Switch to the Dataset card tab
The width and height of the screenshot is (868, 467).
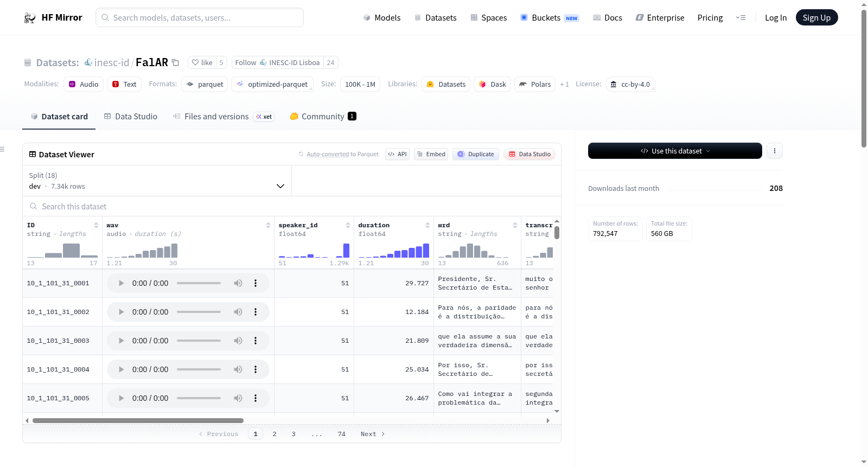tap(59, 117)
